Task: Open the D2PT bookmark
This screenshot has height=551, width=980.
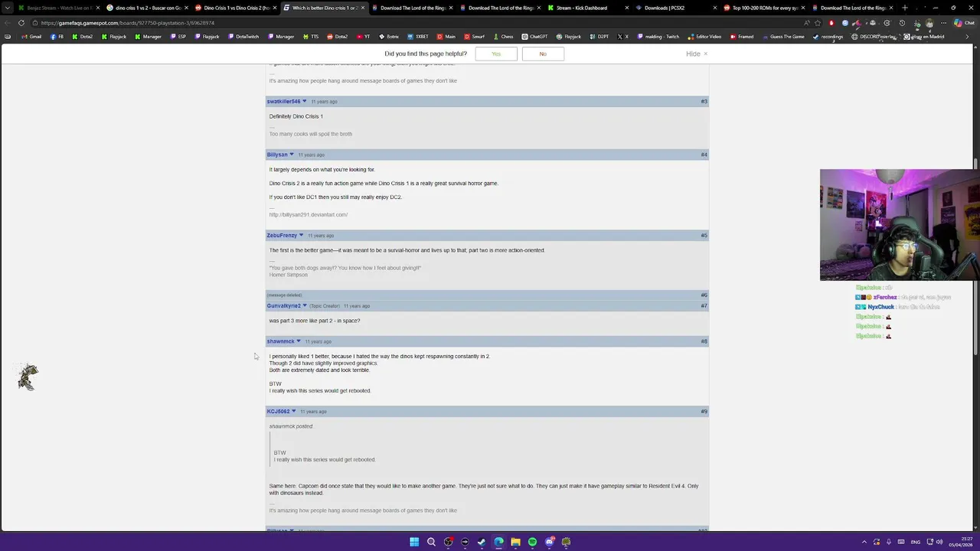Action: click(599, 37)
